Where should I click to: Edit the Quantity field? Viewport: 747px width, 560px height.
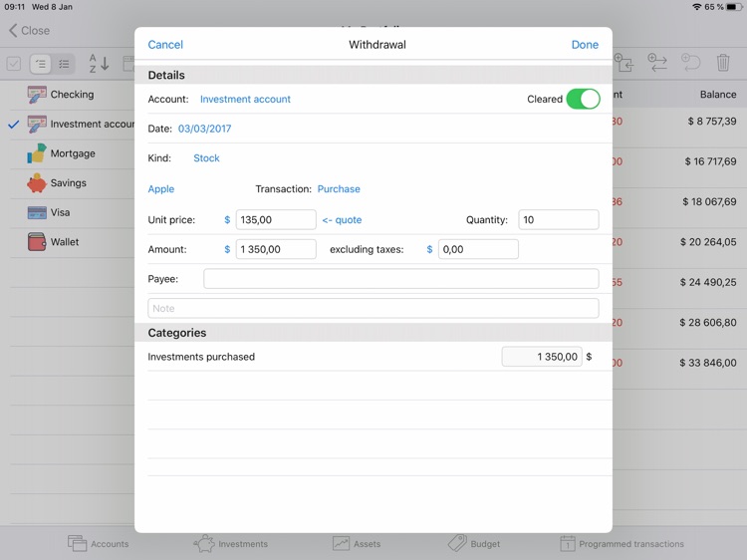[559, 219]
